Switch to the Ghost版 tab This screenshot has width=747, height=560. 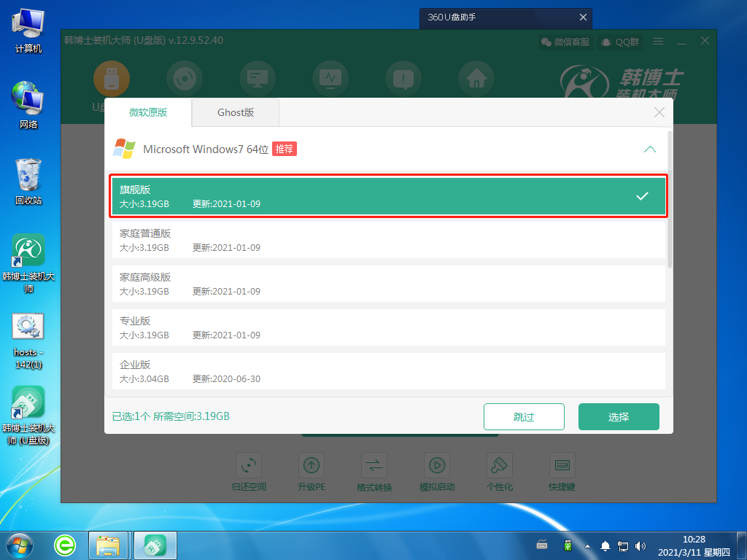pos(236,112)
